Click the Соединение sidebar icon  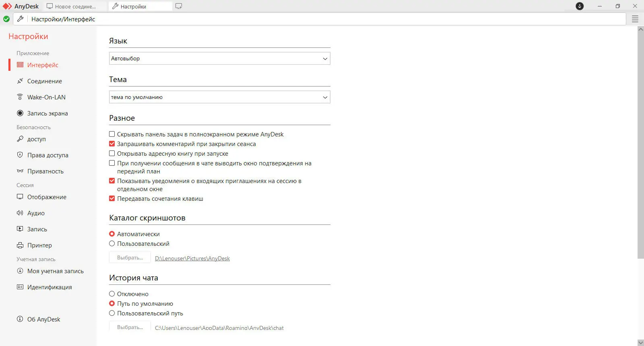20,81
